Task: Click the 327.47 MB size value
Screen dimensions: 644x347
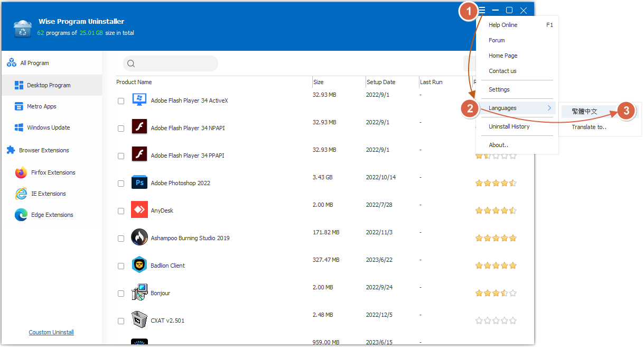Action: [x=326, y=260]
